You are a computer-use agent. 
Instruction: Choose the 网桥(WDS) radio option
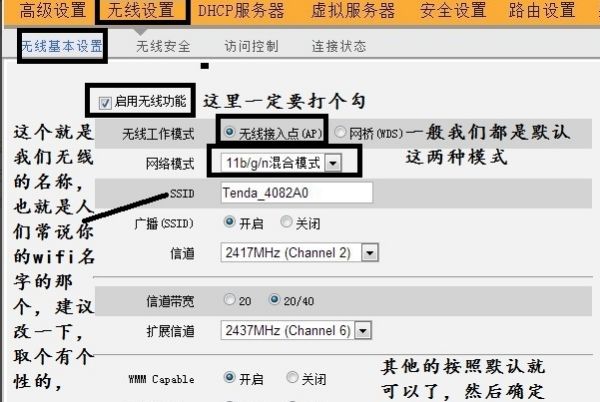[339, 132]
